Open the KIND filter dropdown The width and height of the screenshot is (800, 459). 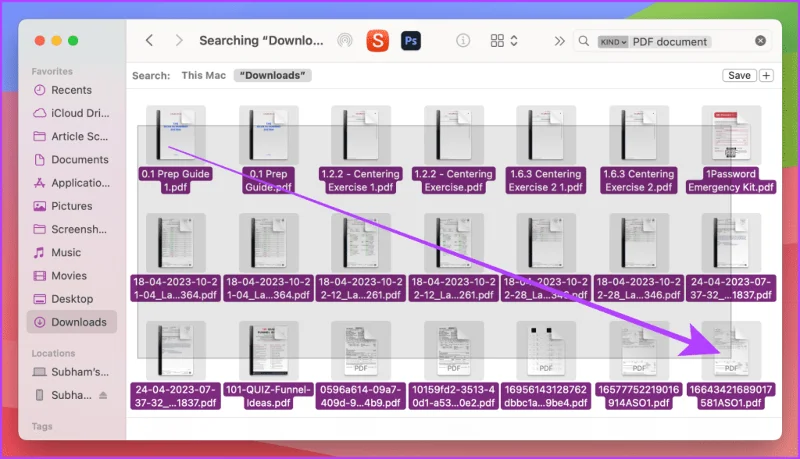(613, 42)
